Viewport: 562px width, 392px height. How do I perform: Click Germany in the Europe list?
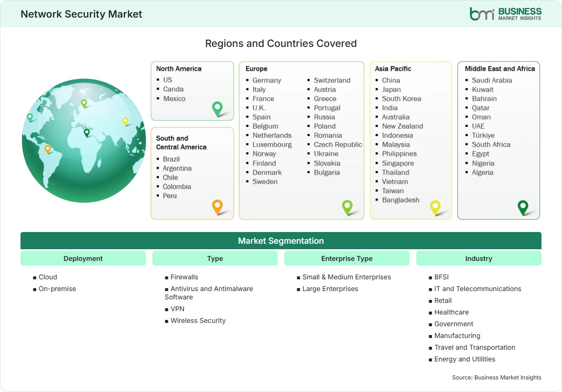pos(267,80)
